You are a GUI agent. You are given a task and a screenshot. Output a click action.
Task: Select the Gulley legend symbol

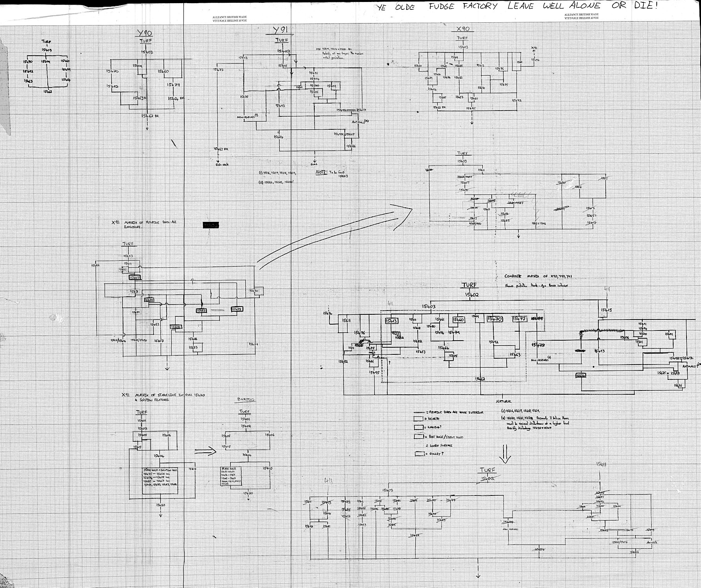(x=420, y=454)
